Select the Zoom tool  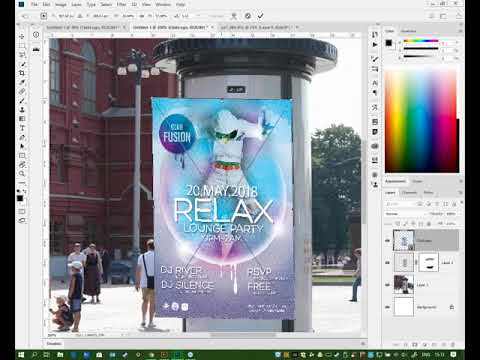pyautogui.click(x=22, y=174)
